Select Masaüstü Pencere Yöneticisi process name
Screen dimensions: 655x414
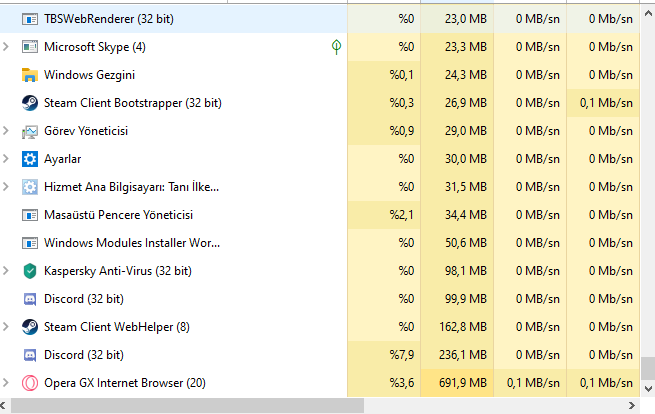tap(119, 215)
